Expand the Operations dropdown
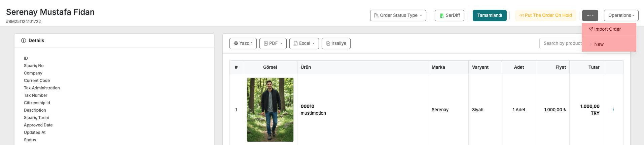This screenshot has height=145, width=644. point(621,16)
